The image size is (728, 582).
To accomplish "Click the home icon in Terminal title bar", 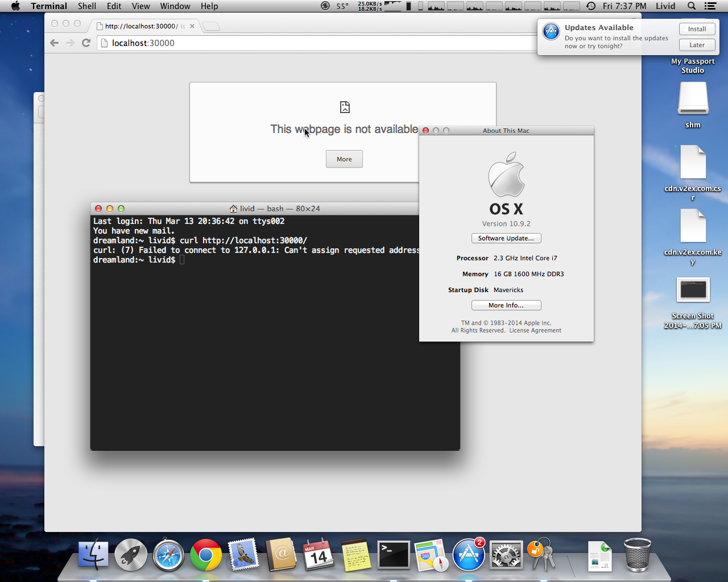I will click(x=233, y=209).
